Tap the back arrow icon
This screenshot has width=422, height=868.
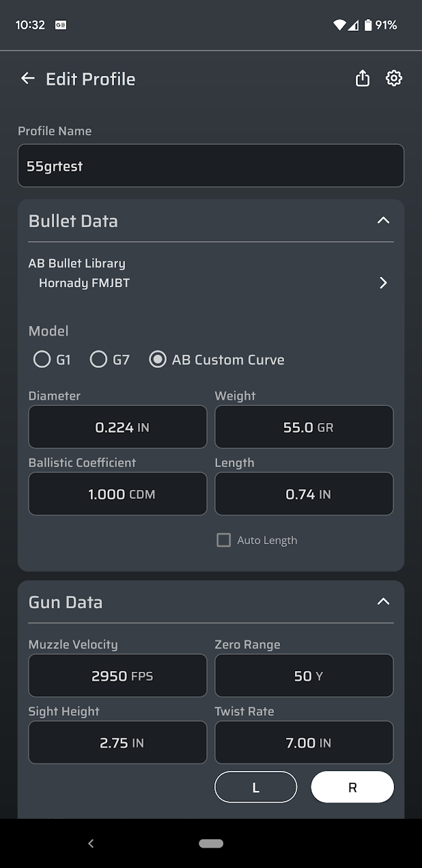point(27,79)
